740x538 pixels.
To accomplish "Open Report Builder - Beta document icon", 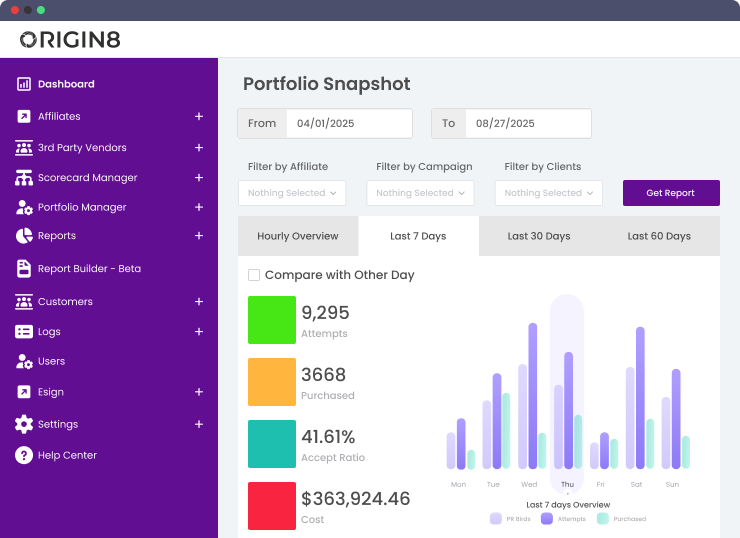I will tap(24, 268).
